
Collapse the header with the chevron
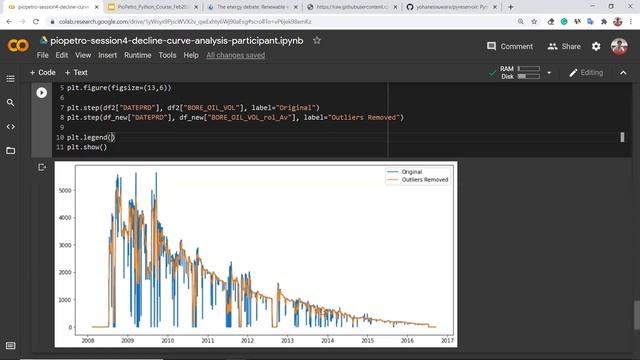(623, 73)
